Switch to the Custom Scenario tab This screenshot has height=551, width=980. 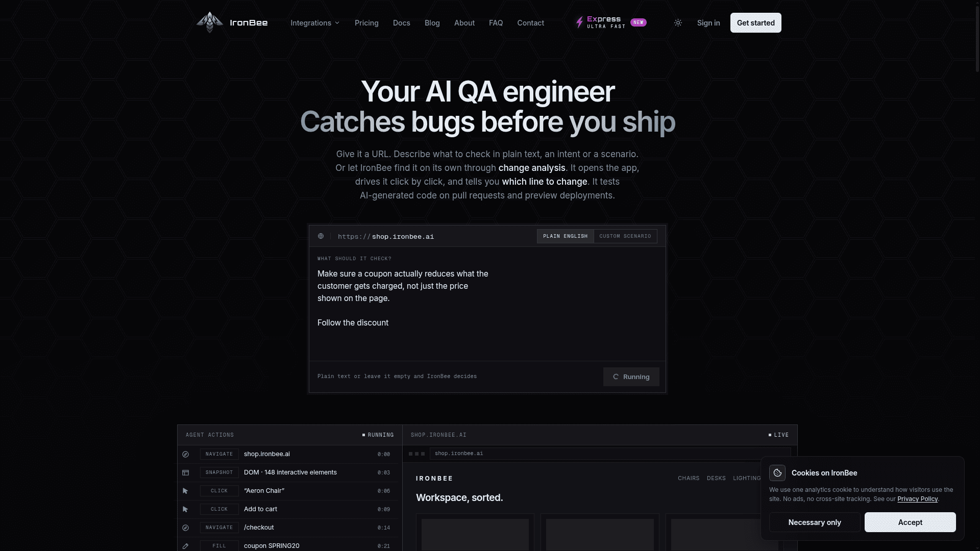(x=625, y=236)
